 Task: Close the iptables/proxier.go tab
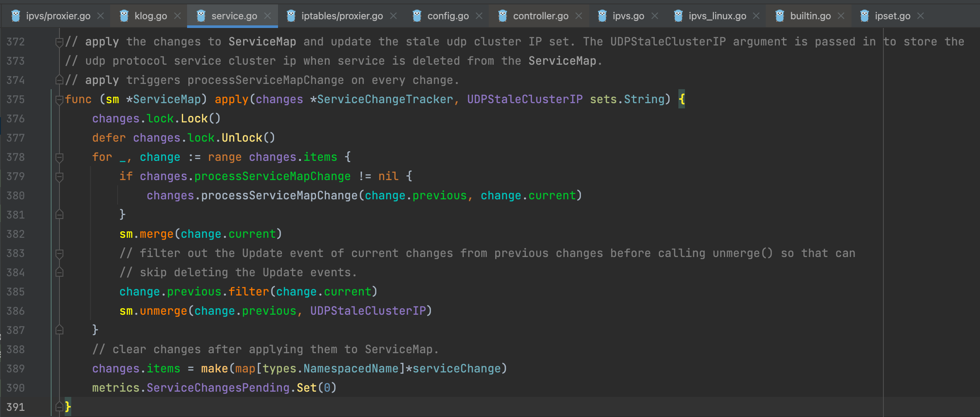pos(393,16)
